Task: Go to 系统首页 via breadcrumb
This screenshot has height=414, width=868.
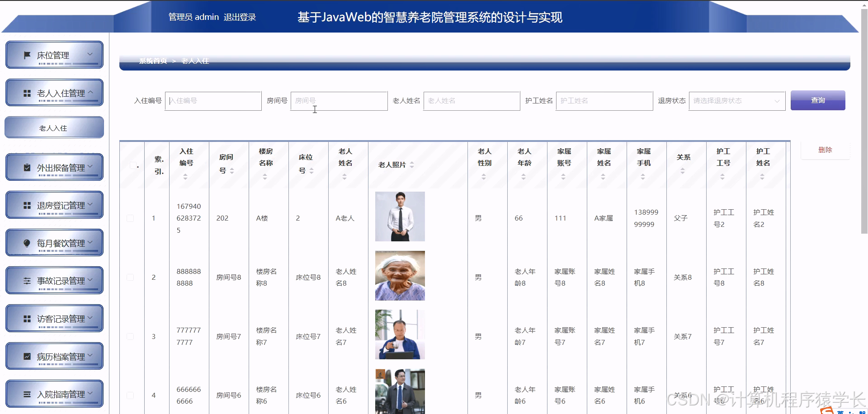Action: click(x=153, y=61)
